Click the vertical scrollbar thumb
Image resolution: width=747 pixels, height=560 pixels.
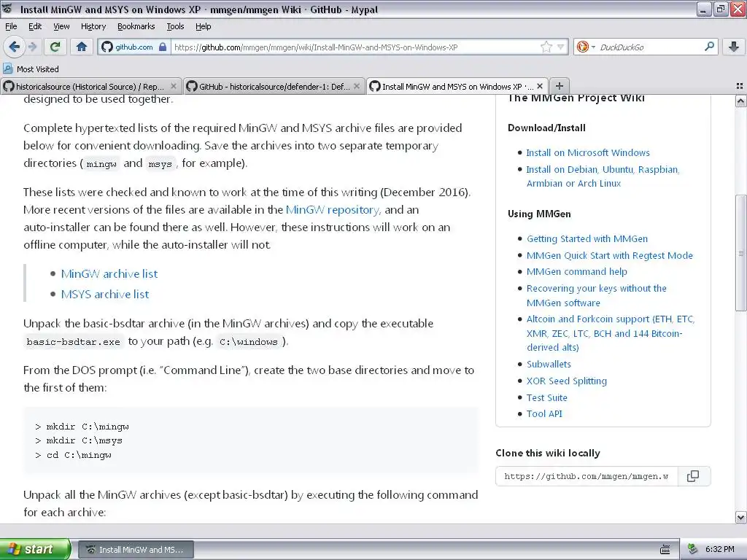click(740, 253)
